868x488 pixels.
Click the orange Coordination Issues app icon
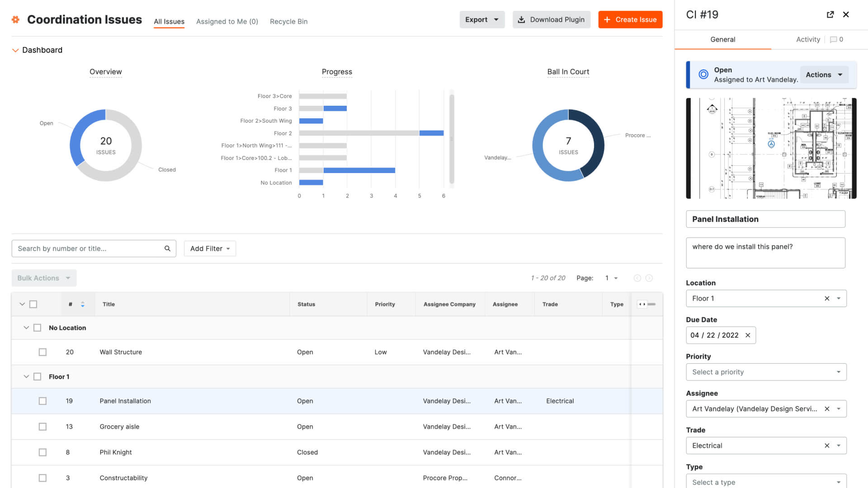click(x=16, y=19)
